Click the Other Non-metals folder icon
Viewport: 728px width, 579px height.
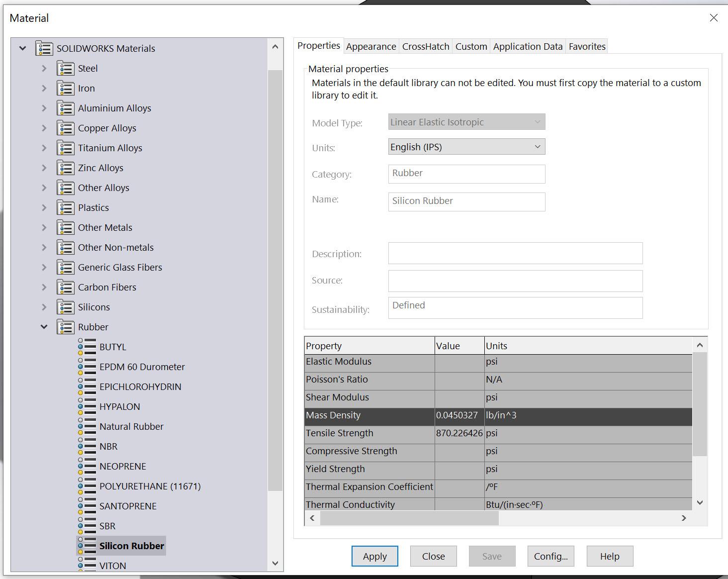66,247
